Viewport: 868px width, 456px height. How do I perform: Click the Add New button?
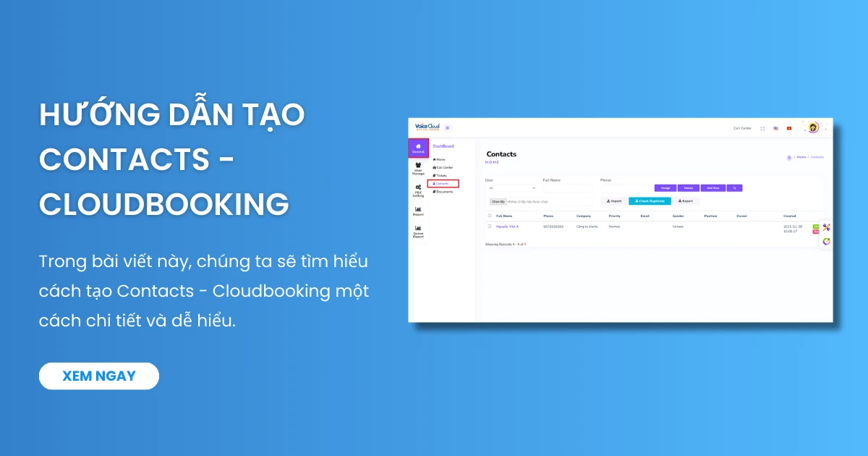712,188
